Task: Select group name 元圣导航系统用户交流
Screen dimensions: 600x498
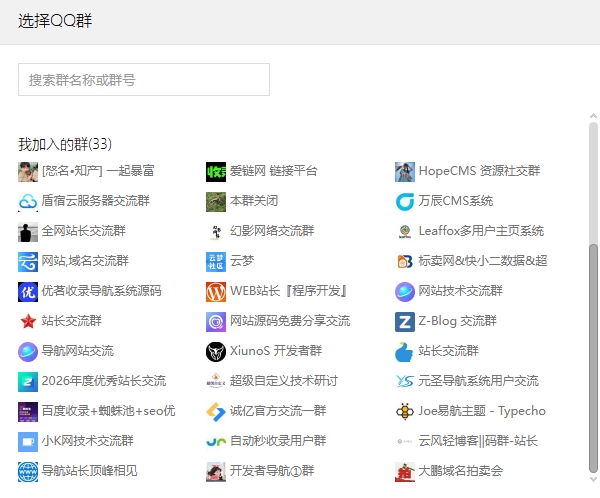Action: [479, 381]
